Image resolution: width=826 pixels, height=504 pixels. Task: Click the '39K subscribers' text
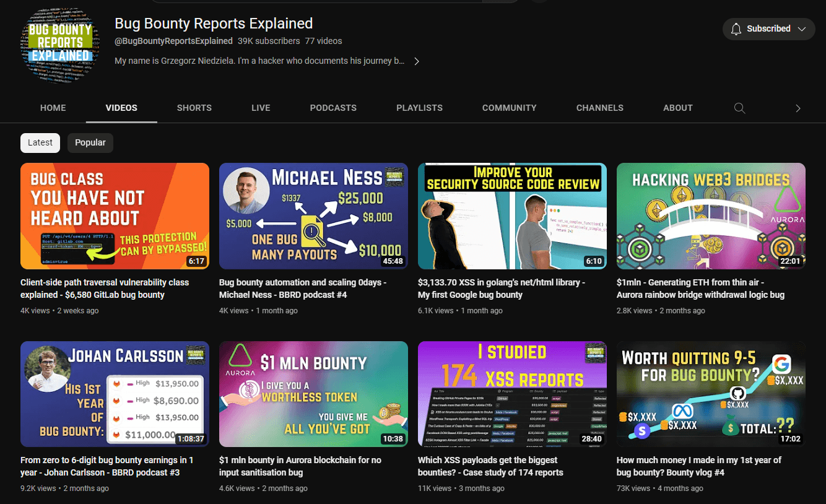pyautogui.click(x=269, y=41)
